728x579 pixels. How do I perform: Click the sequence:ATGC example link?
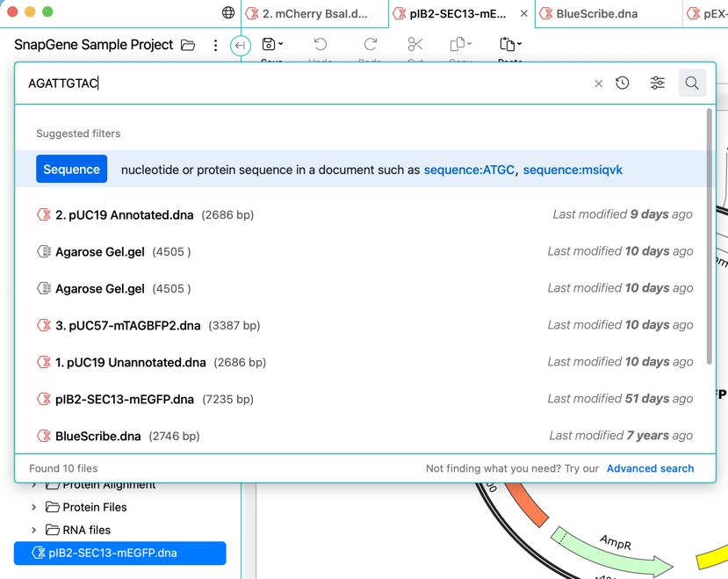tap(469, 170)
